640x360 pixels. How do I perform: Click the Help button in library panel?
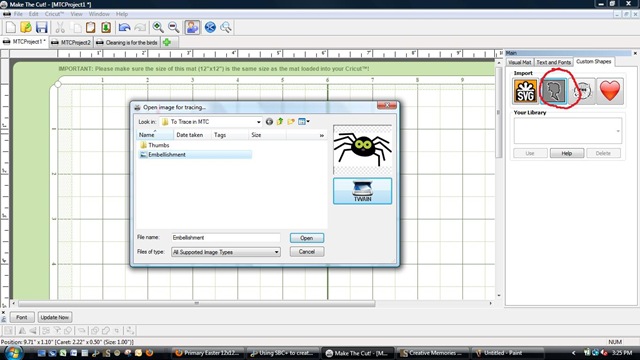[567, 153]
